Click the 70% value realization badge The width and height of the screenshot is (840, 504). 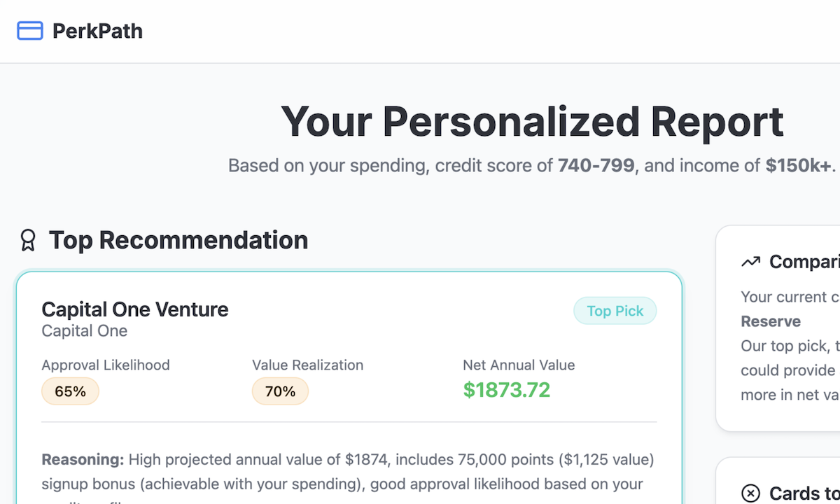tap(280, 391)
